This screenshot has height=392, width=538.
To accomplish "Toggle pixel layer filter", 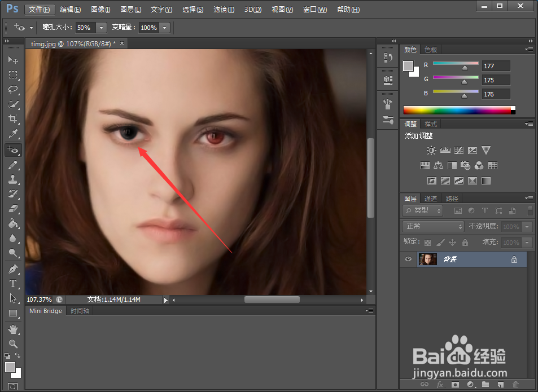I will [x=458, y=211].
